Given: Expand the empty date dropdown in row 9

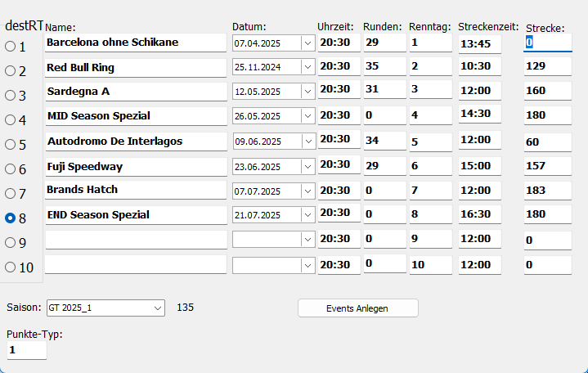Looking at the screenshot, I should tap(307, 239).
